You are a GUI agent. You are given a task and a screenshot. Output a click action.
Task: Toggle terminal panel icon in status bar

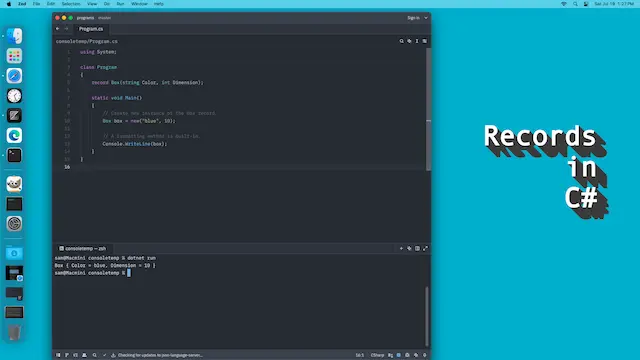click(x=75, y=355)
